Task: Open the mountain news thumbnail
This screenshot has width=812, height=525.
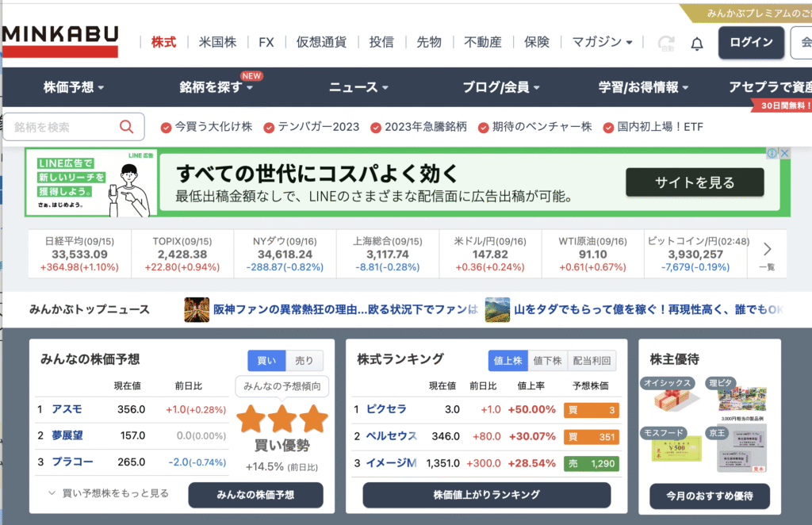Action: 497,309
